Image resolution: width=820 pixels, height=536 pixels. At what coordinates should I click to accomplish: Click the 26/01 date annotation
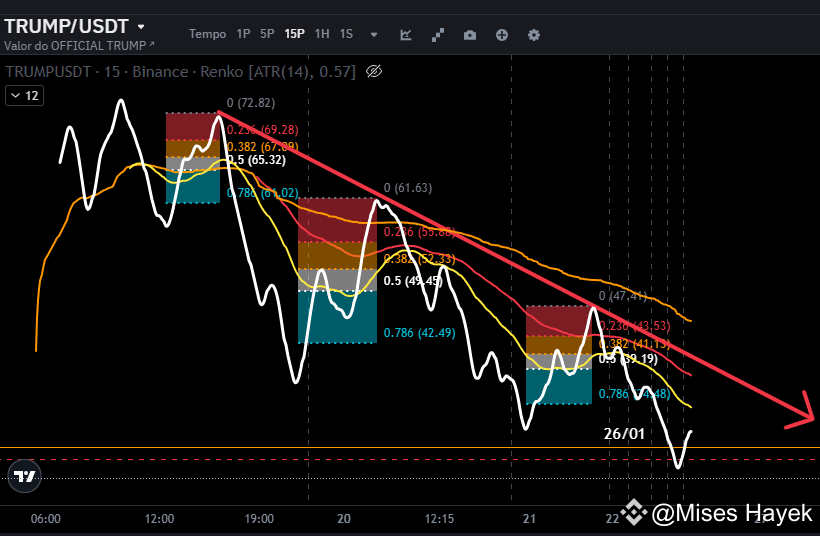pyautogui.click(x=624, y=434)
